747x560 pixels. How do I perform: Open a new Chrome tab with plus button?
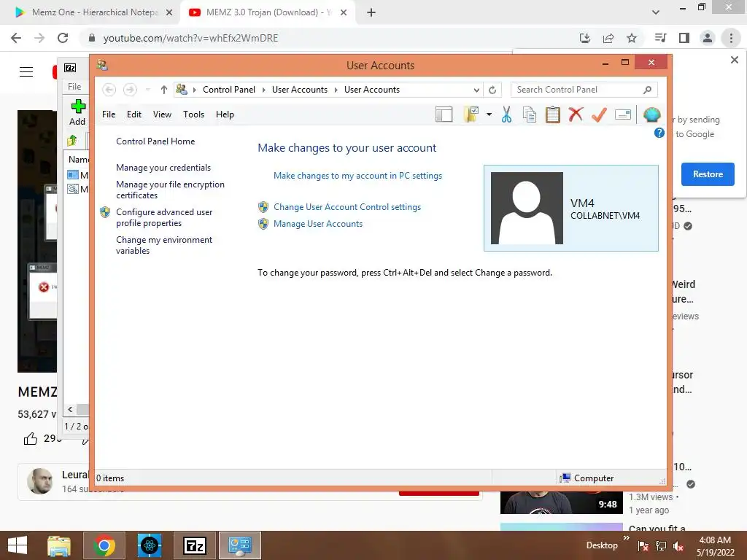tap(371, 13)
